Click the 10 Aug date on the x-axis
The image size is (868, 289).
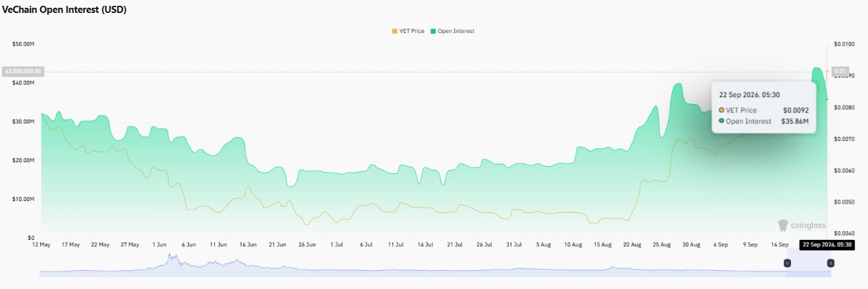point(573,245)
